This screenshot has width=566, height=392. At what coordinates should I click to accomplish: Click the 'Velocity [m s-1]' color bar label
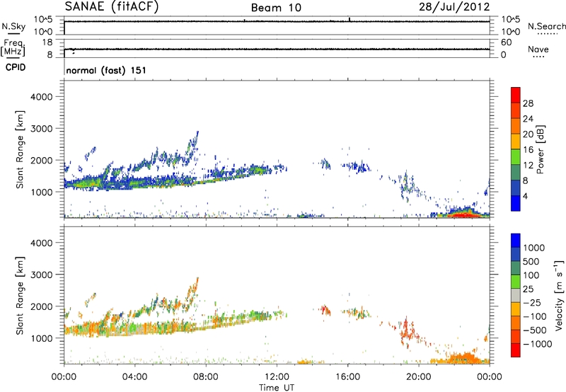point(559,295)
